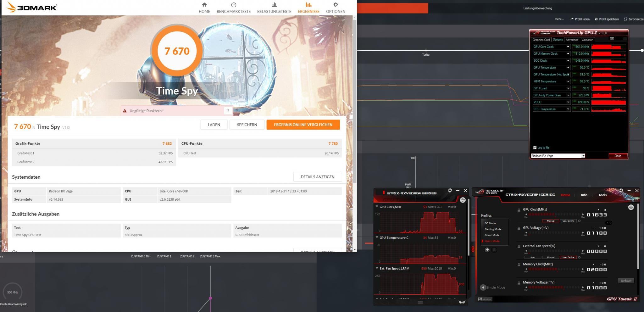Viewport: 644px width, 312px height.
Task: Collapse the GPU Temperature,C graph section
Action: (377, 237)
